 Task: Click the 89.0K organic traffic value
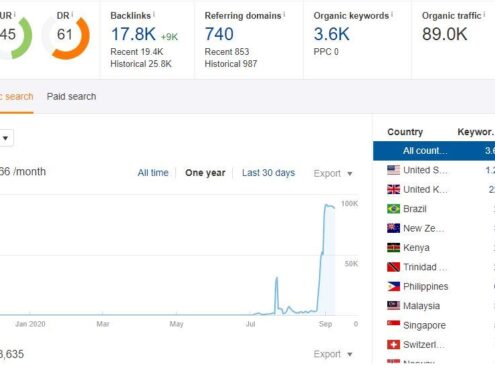(444, 34)
